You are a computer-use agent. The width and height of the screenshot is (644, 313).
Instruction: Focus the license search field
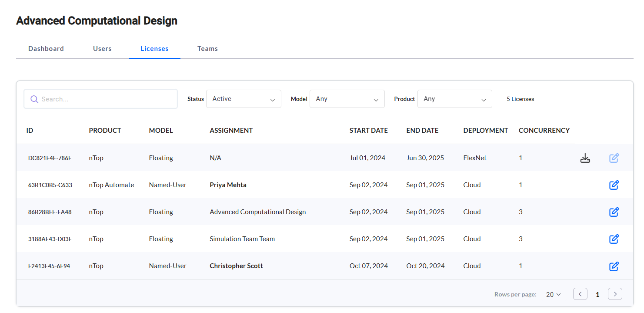point(100,99)
